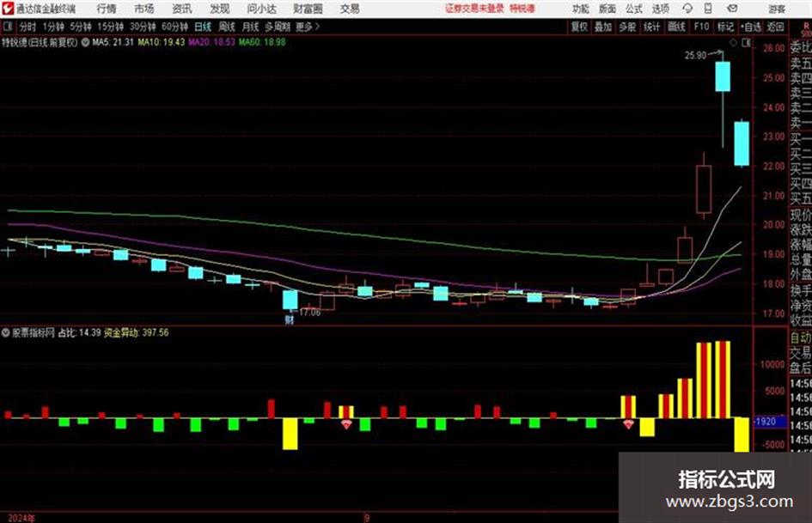Click the diamond icon at chart top-right
This screenshot has height=523, width=812.
733,43
